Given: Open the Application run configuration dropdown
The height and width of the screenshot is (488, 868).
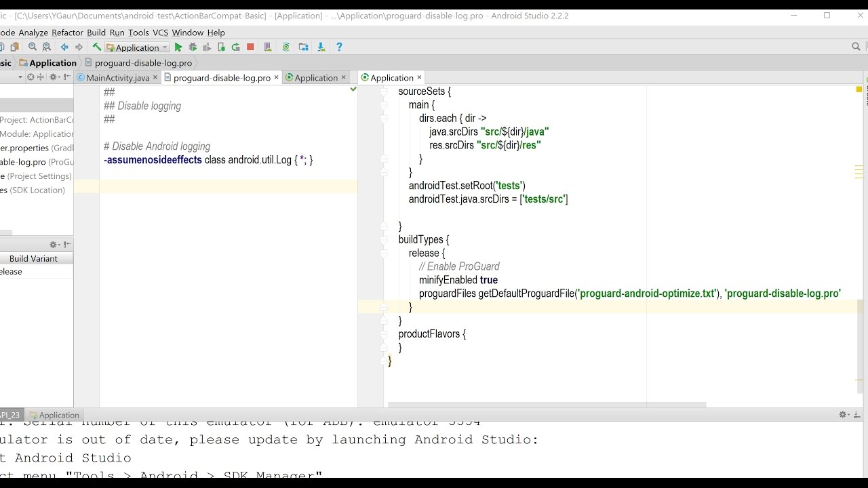Looking at the screenshot, I should click(138, 47).
